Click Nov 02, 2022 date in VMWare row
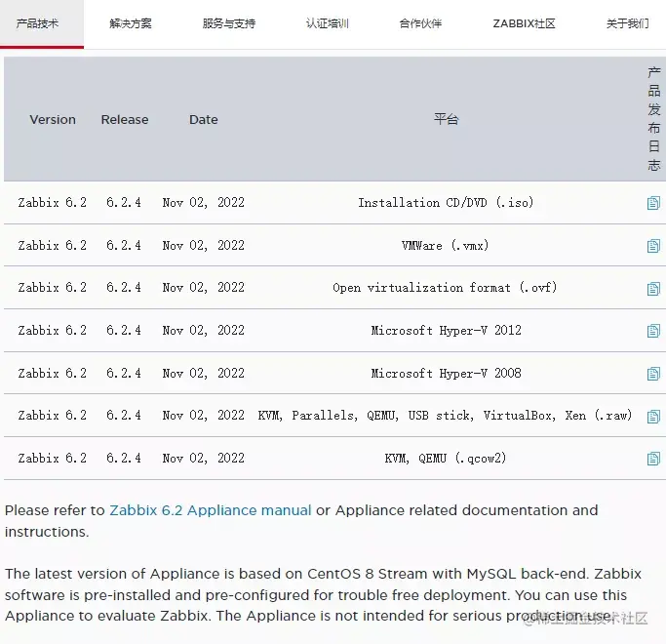This screenshot has height=644, width=666. click(204, 245)
